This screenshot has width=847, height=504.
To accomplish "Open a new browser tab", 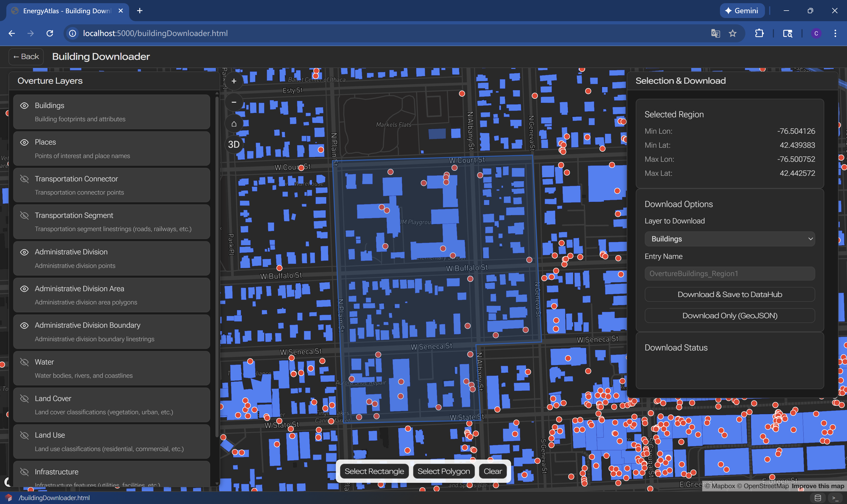I will pos(139,11).
